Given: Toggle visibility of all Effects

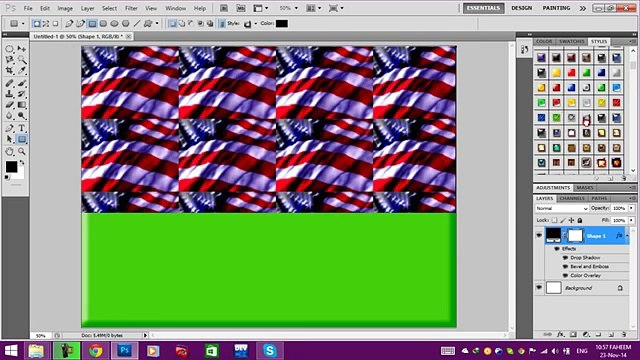Looking at the screenshot, I should pos(557,249).
